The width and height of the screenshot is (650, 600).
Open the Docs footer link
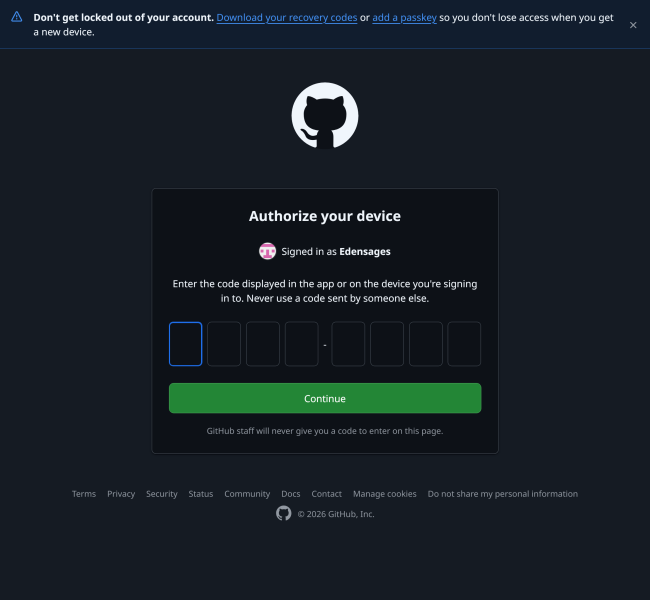pos(291,494)
